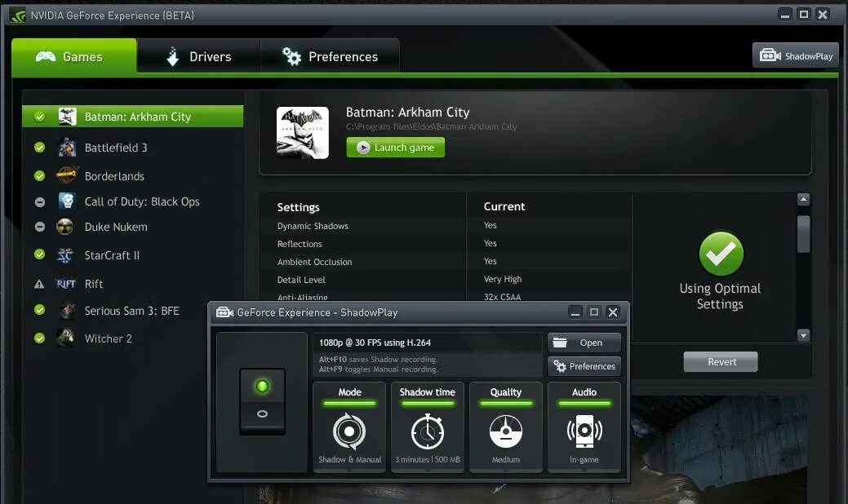Click the green check status beside Battlefield 3
Image resolution: width=848 pixels, height=504 pixels.
pos(39,148)
